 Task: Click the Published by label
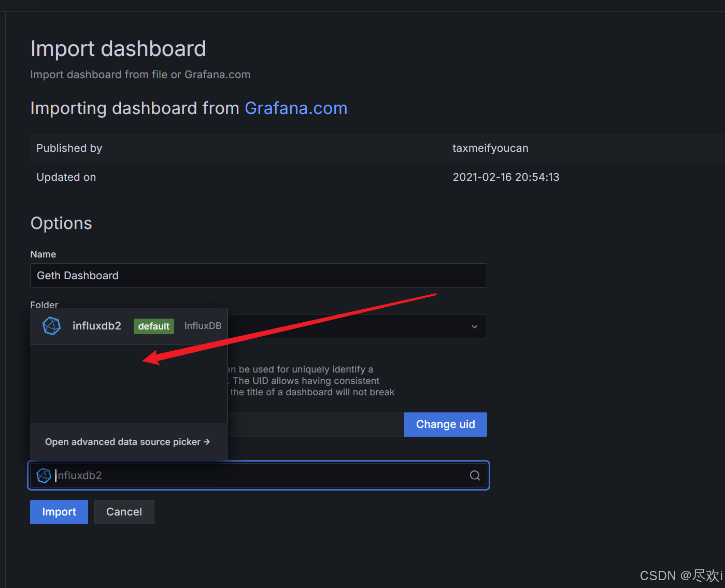coord(69,148)
